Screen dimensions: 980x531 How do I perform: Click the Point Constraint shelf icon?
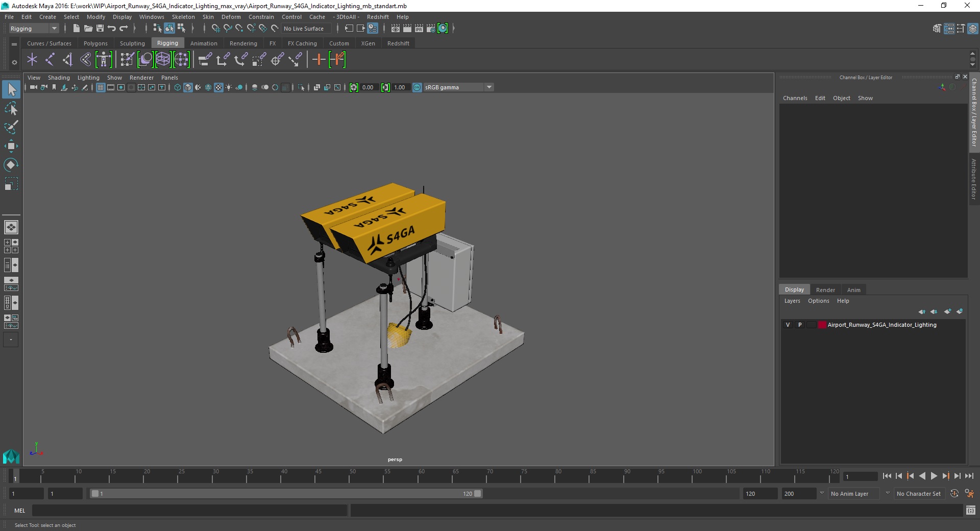(x=223, y=60)
